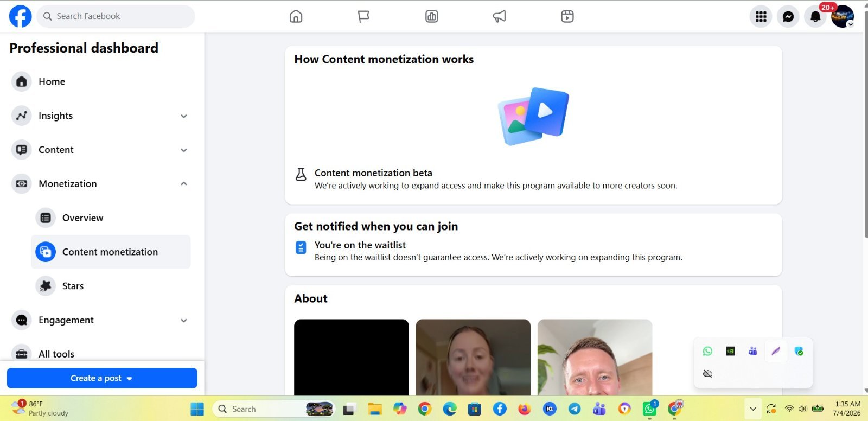Click the taskbar Search box
This screenshot has width=868, height=421.
click(275, 409)
